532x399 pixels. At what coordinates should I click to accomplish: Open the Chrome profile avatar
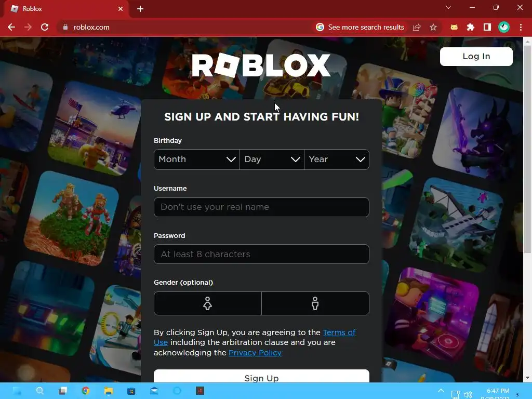[504, 27]
